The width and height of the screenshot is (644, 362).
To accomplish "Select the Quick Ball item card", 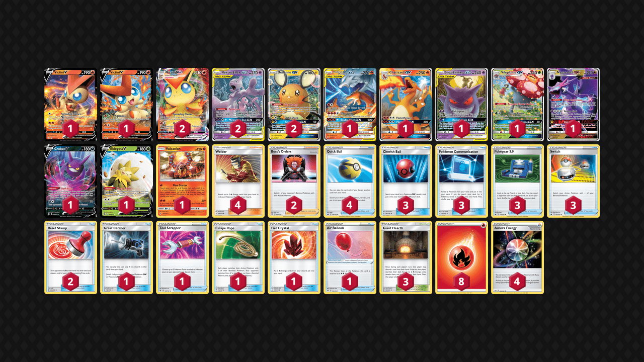I will [x=350, y=181].
